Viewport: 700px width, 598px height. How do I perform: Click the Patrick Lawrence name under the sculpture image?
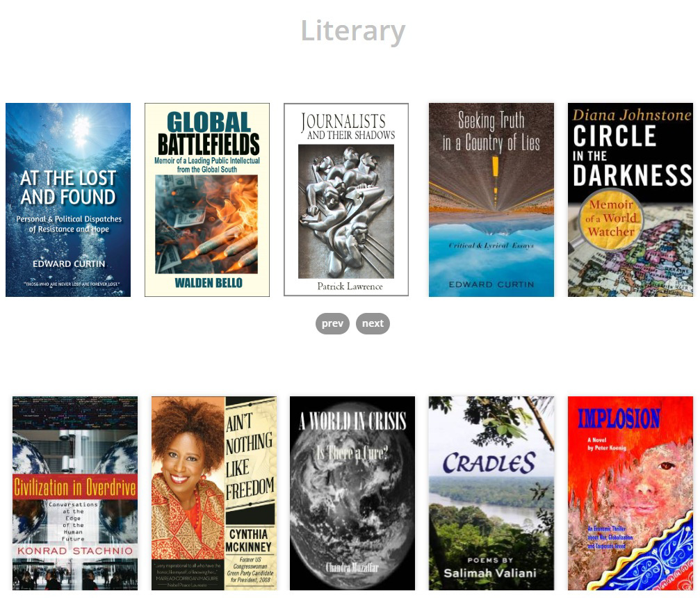click(350, 286)
